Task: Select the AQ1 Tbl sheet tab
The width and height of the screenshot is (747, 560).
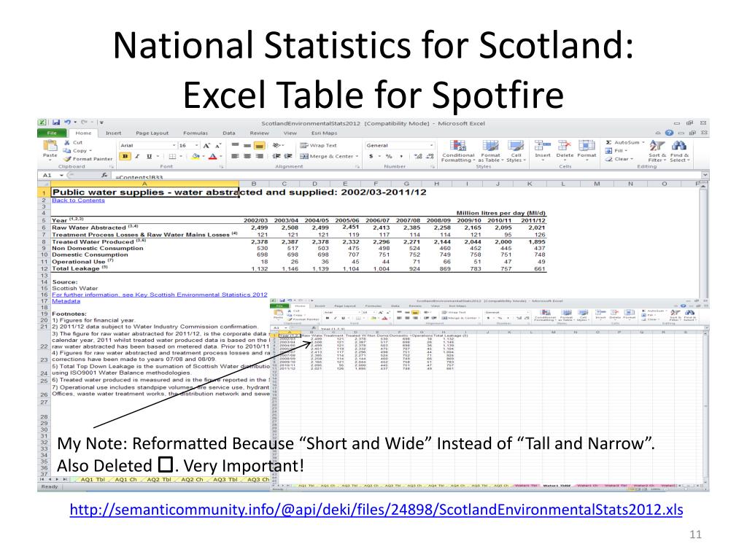Action: pyautogui.click(x=93, y=480)
